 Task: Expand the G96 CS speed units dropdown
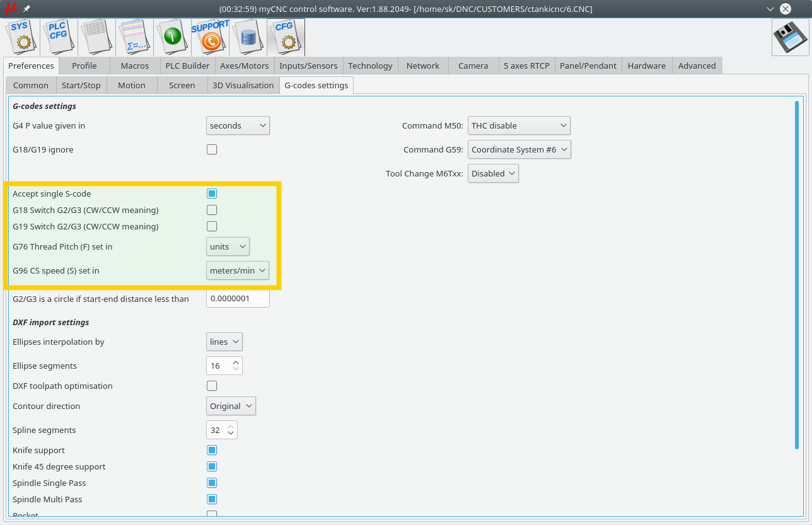click(x=238, y=270)
